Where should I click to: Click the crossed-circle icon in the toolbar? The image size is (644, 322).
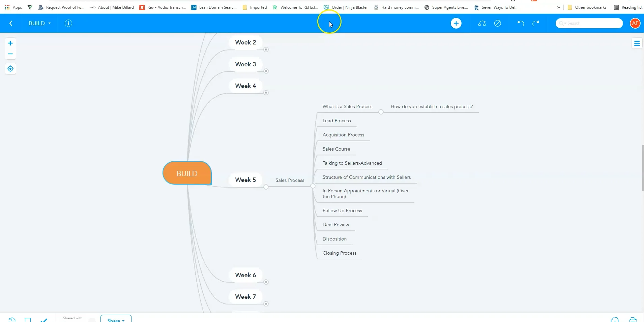coord(498,23)
